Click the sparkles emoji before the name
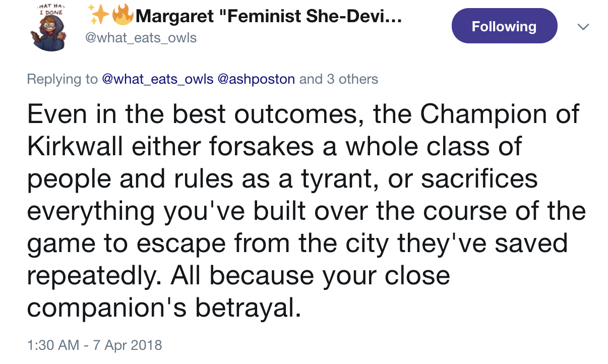608x364 pixels. pyautogui.click(x=100, y=17)
